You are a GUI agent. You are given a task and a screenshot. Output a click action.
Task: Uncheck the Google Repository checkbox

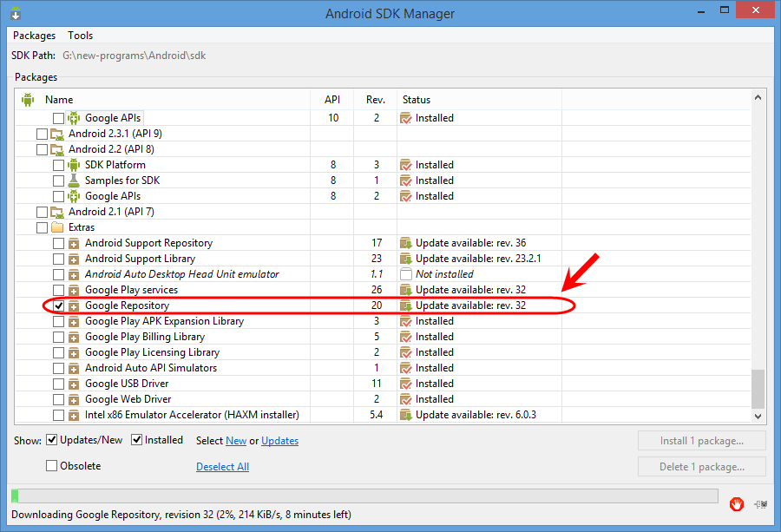pyautogui.click(x=59, y=305)
